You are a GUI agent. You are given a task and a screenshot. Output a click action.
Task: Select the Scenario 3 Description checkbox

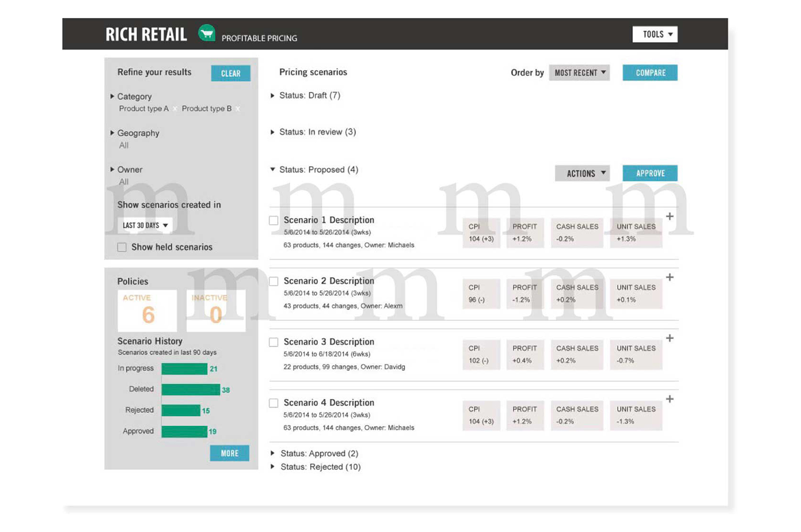273,342
